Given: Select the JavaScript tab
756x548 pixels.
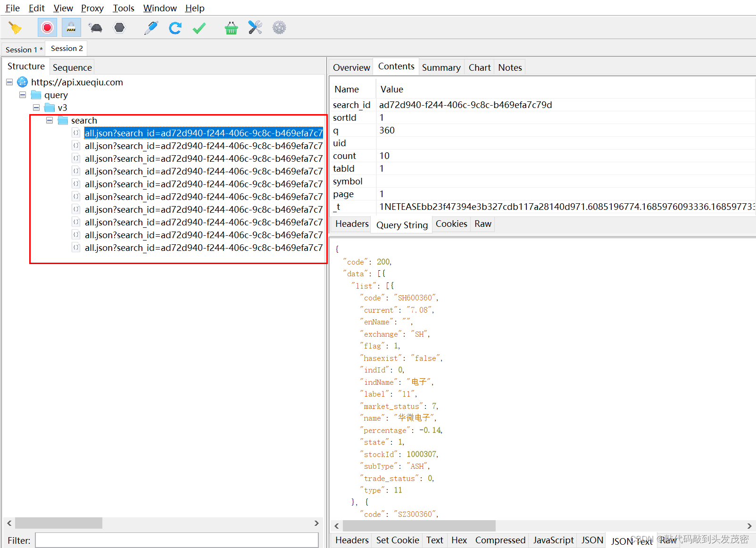Looking at the screenshot, I should click(553, 540).
